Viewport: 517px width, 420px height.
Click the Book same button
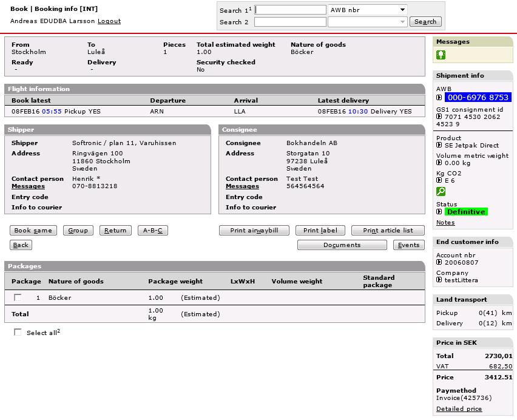(33, 231)
